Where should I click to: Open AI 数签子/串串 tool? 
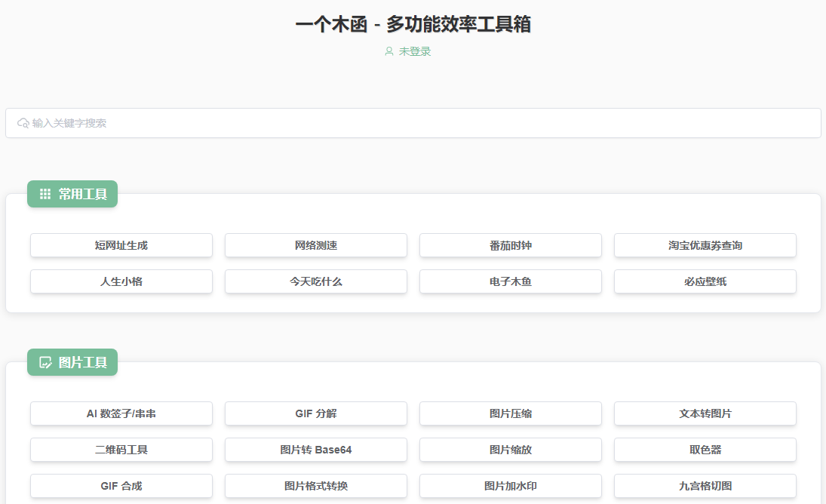(x=121, y=413)
